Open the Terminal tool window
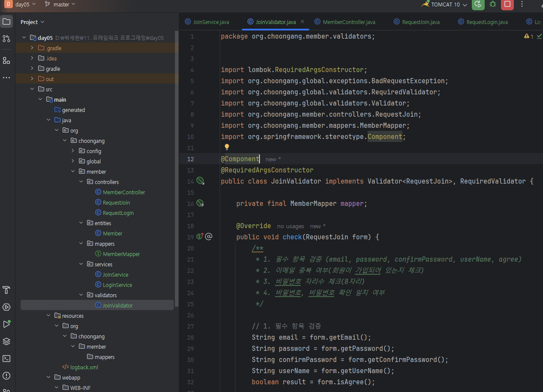 point(6,359)
